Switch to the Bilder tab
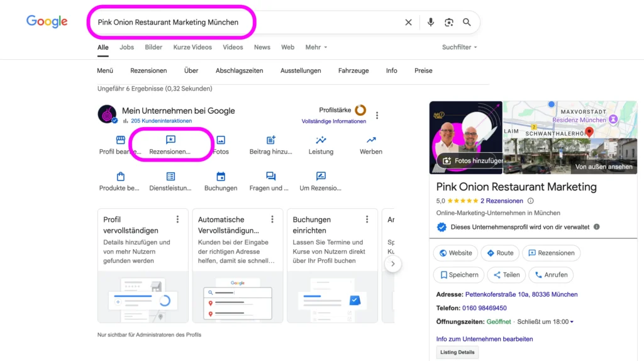 pyautogui.click(x=153, y=47)
